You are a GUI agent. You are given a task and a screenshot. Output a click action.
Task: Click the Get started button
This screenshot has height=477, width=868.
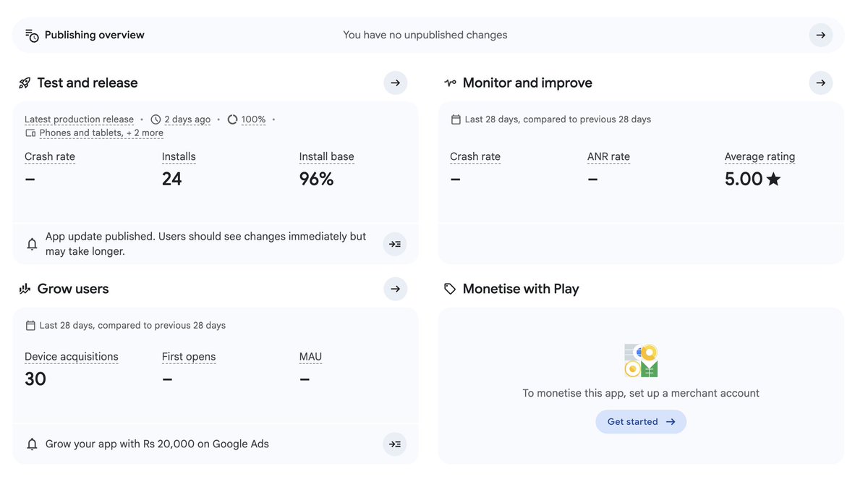click(641, 422)
